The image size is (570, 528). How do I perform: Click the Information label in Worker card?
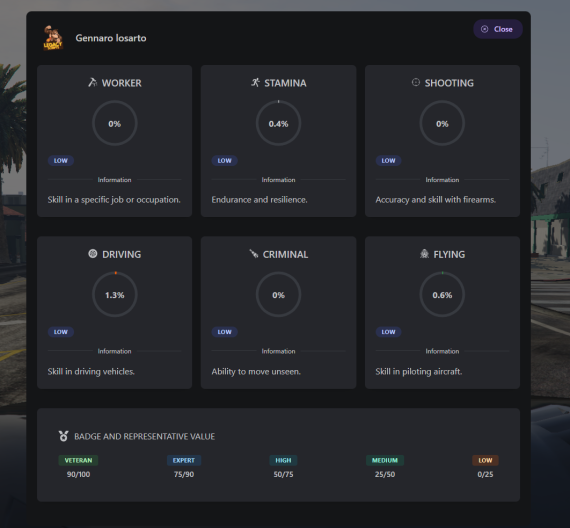click(115, 180)
